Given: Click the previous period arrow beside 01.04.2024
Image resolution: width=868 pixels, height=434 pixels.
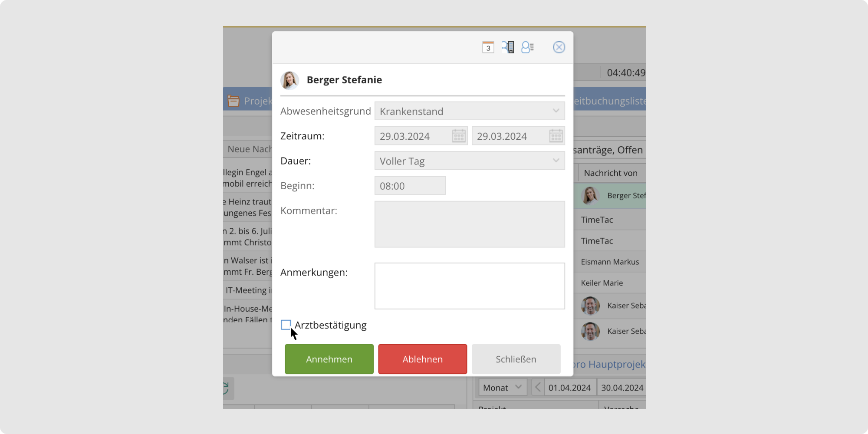Looking at the screenshot, I should pyautogui.click(x=538, y=387).
